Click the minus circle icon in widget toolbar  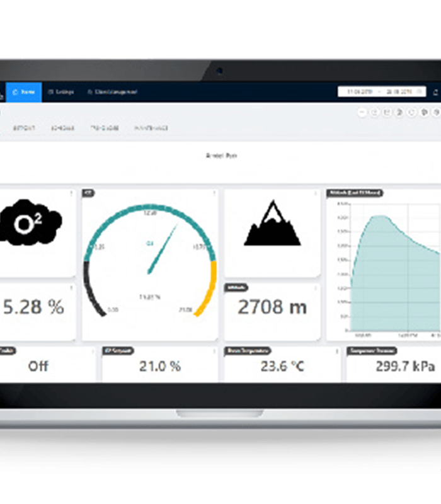[362, 113]
